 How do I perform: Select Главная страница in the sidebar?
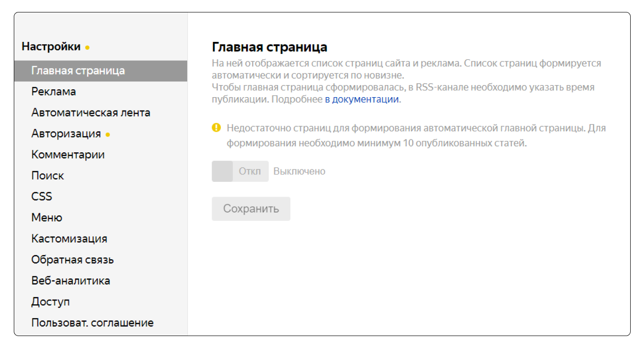[101, 71]
